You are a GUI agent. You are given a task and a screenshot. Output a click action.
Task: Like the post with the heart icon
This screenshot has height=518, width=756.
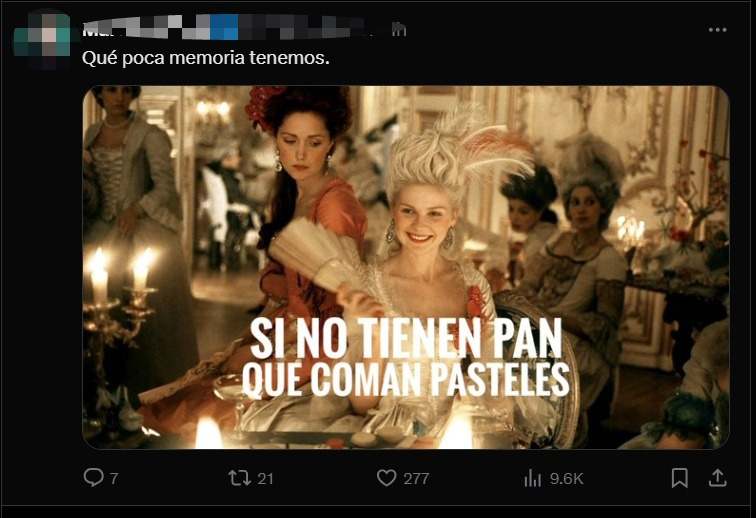pos(386,478)
